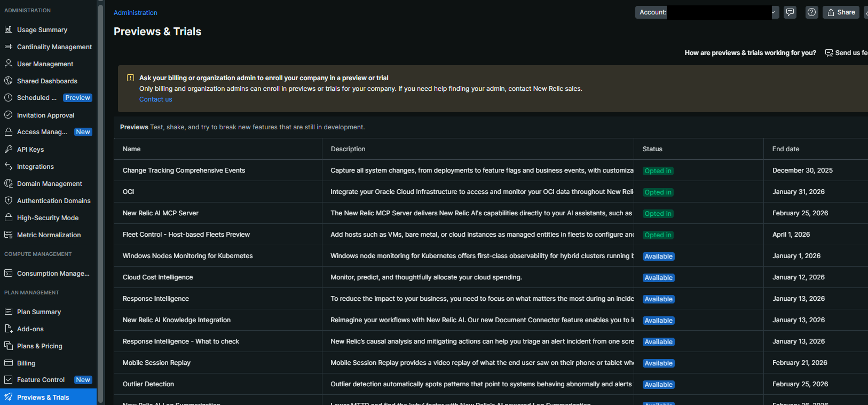
Task: Click Available badge for Cloud Cost Intelligence
Action: point(658,278)
